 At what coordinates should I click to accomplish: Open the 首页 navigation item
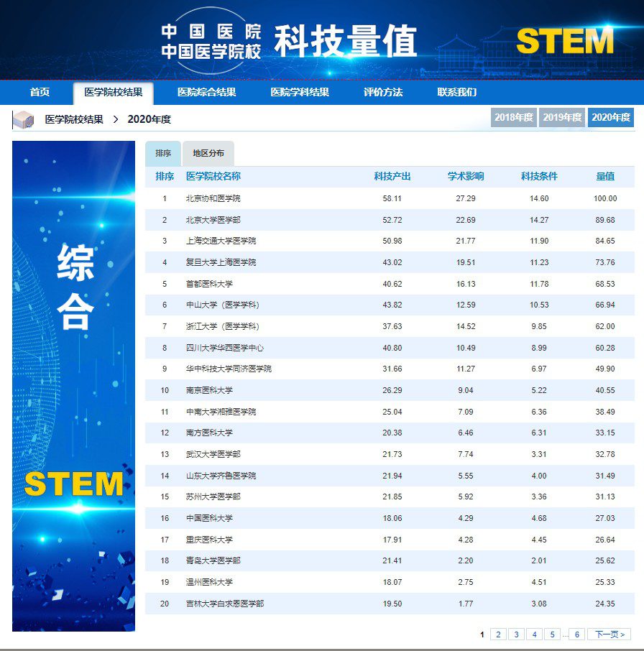coord(40,92)
